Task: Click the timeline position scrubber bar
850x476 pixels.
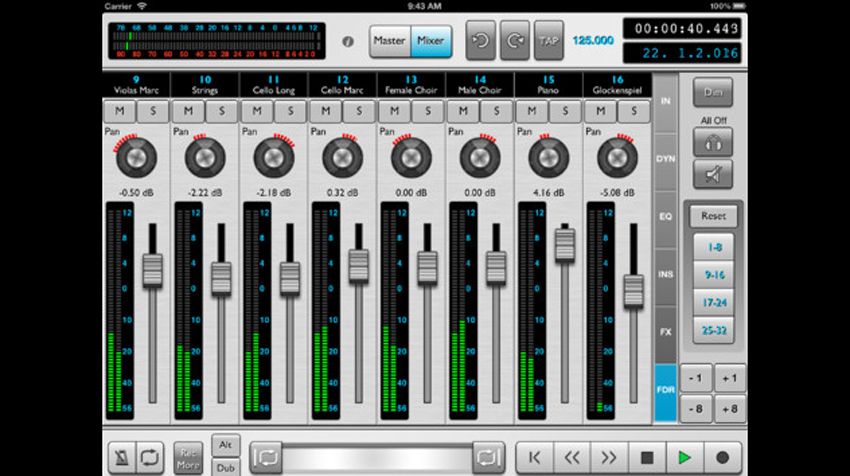Action: coord(377,458)
